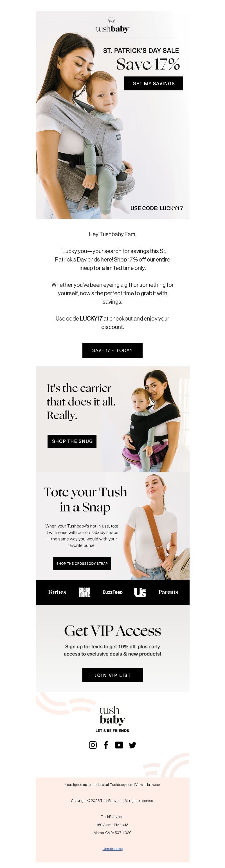Click the Parents logo
225x868 pixels.
point(168,592)
